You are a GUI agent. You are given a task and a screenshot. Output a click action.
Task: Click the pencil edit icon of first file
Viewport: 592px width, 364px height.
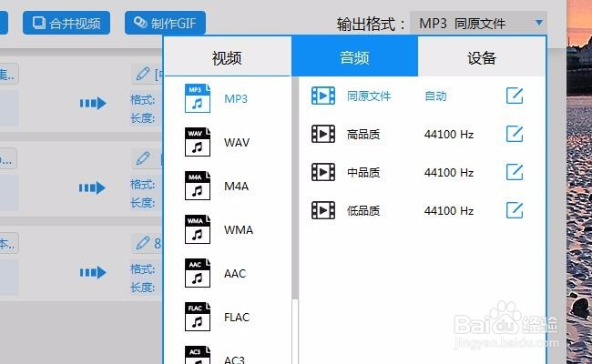[x=143, y=74]
